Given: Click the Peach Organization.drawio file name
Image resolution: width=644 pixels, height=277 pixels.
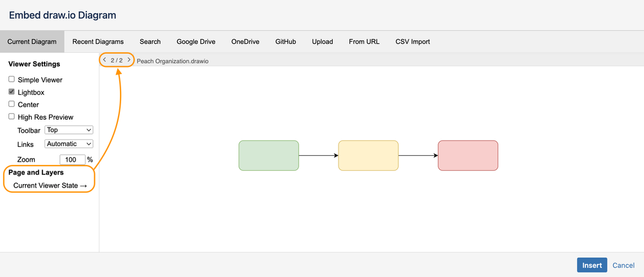Looking at the screenshot, I should coord(173,61).
